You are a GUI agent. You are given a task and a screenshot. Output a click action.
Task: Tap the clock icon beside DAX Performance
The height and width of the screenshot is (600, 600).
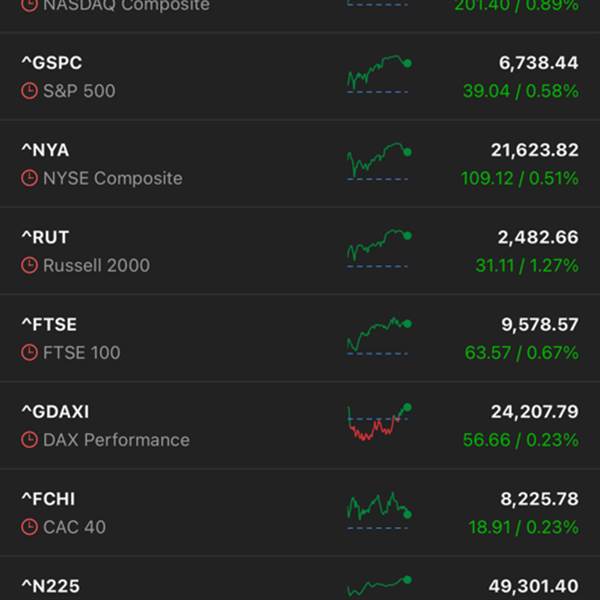(x=29, y=440)
